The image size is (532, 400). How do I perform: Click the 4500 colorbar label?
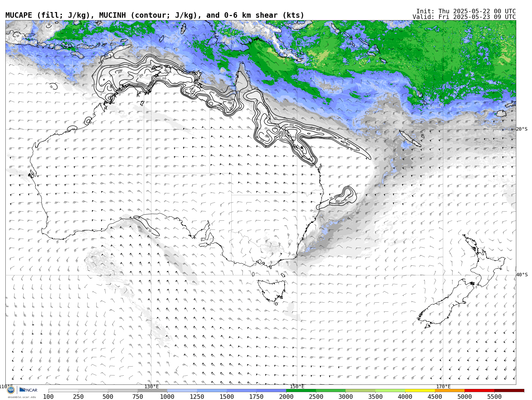(435, 397)
